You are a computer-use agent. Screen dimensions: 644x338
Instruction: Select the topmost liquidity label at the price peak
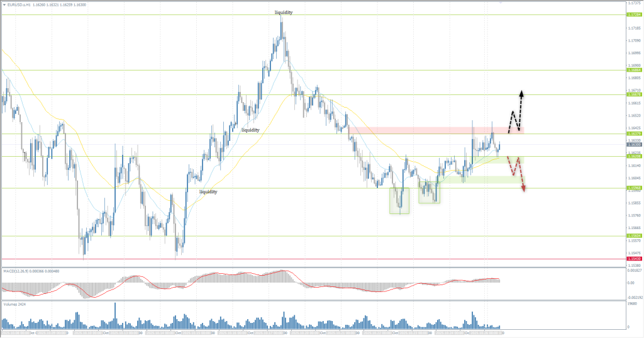[x=283, y=13]
